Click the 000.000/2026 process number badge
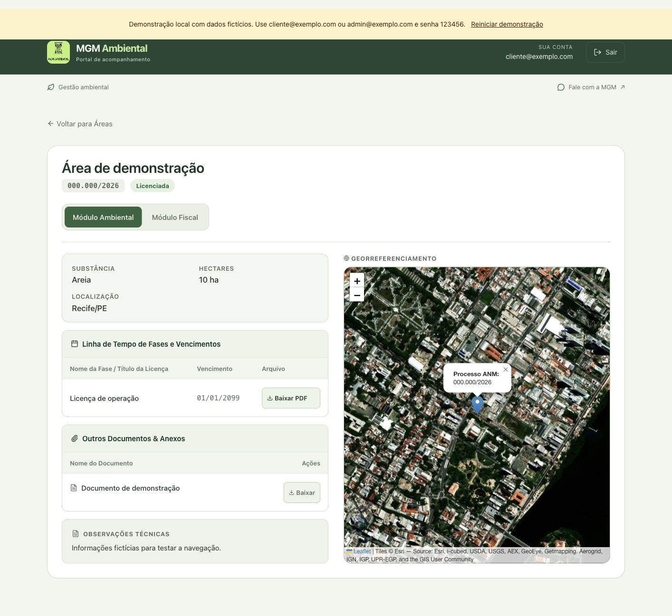The image size is (672, 616). click(x=93, y=186)
